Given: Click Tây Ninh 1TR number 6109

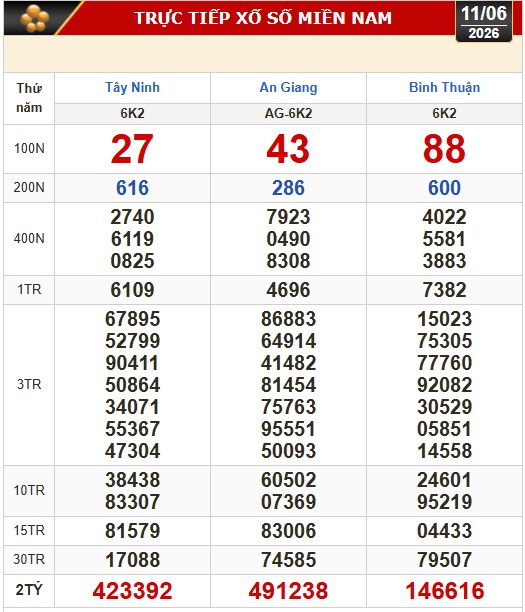Looking at the screenshot, I should (x=132, y=290).
